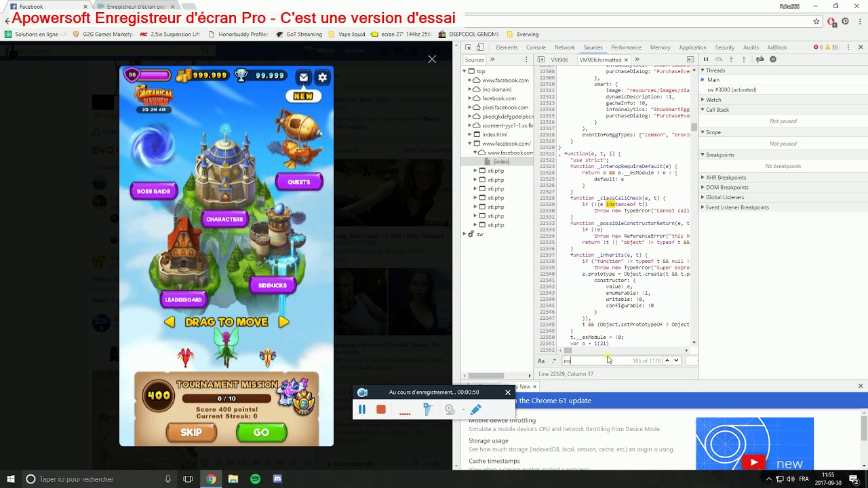Pause the Apowersoft screen recording
Viewport: 868px width, 488px height.
tap(362, 409)
